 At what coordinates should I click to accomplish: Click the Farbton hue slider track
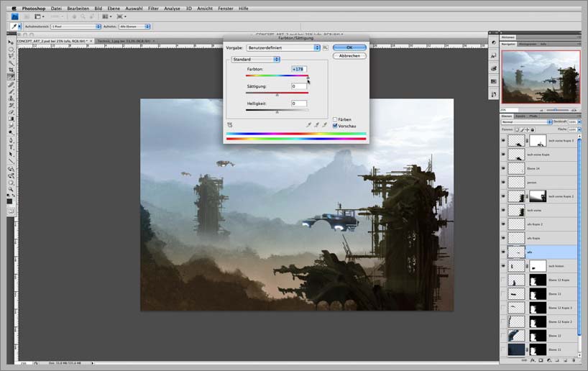(x=277, y=75)
